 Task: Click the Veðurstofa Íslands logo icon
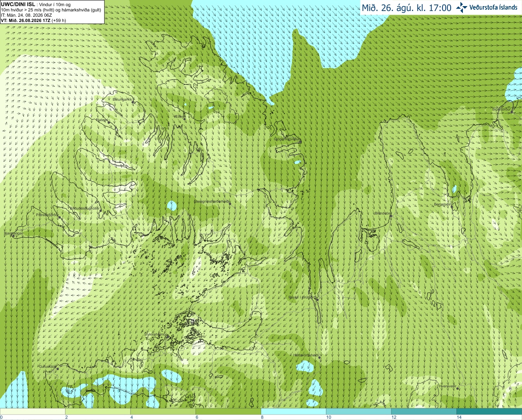click(x=461, y=7)
